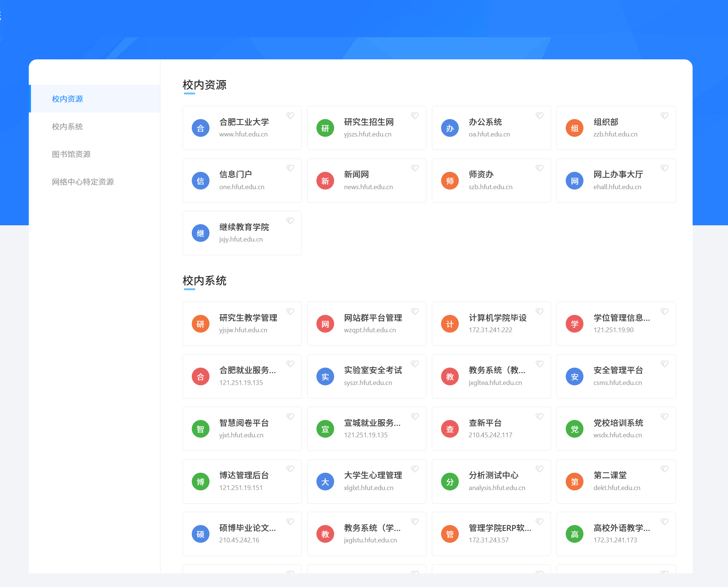Toggle favorite heart on 安全管理平台 card
The image size is (728, 587).
[x=664, y=364]
